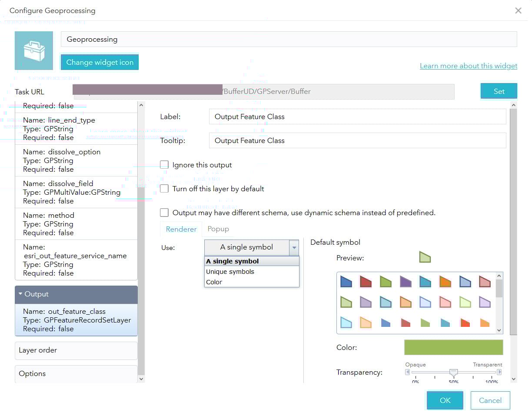Pick the solid green symbol with outline, top row

tap(386, 281)
